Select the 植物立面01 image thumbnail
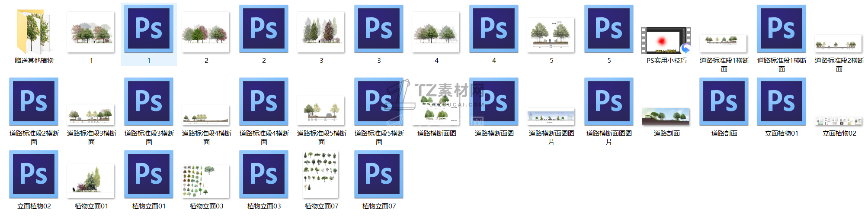The width and height of the screenshot is (868, 224). (91, 181)
